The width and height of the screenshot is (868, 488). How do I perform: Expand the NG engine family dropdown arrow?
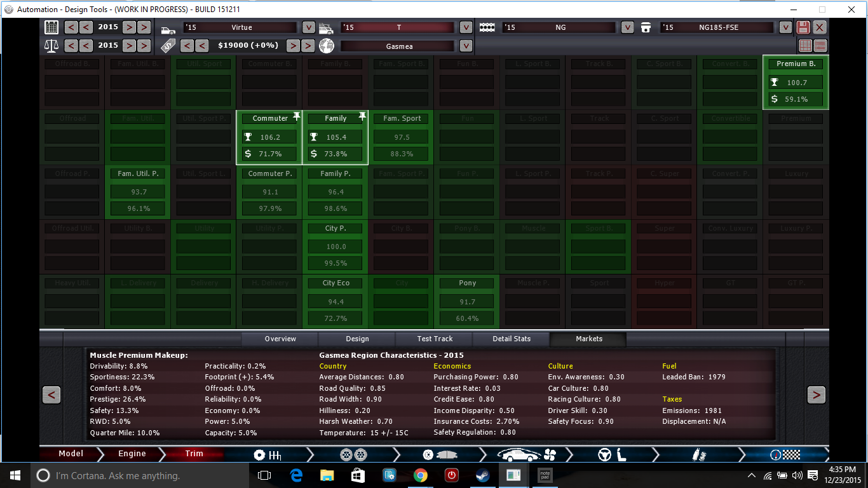[x=627, y=27]
